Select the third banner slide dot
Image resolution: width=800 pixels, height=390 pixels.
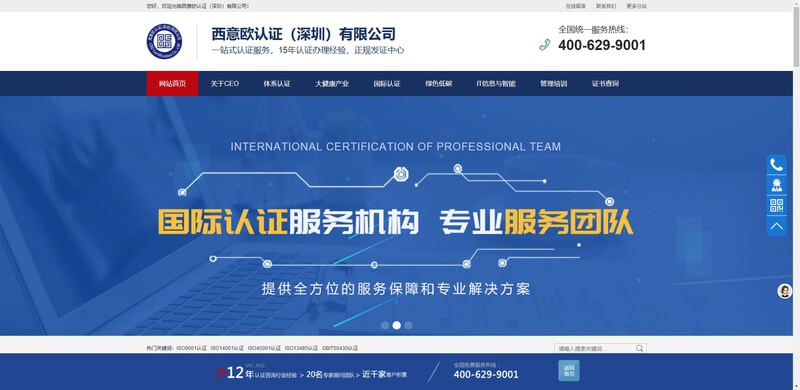408,325
